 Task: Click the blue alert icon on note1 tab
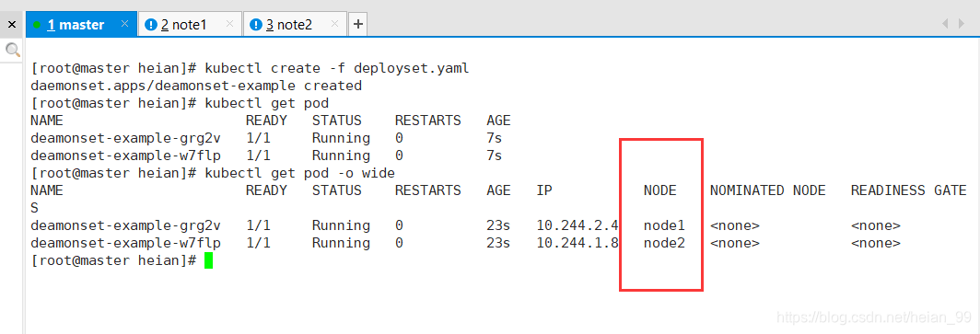[x=151, y=25]
